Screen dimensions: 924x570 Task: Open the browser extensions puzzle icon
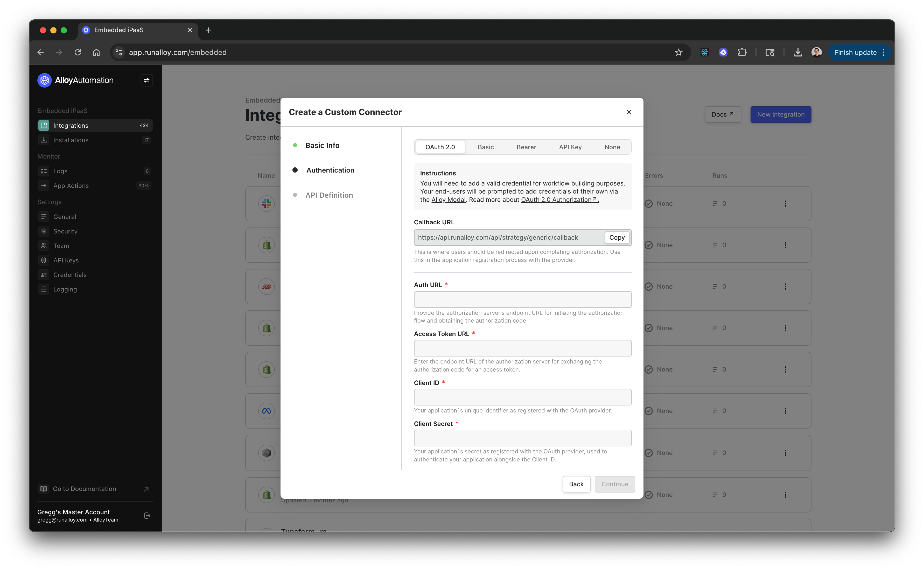742,52
